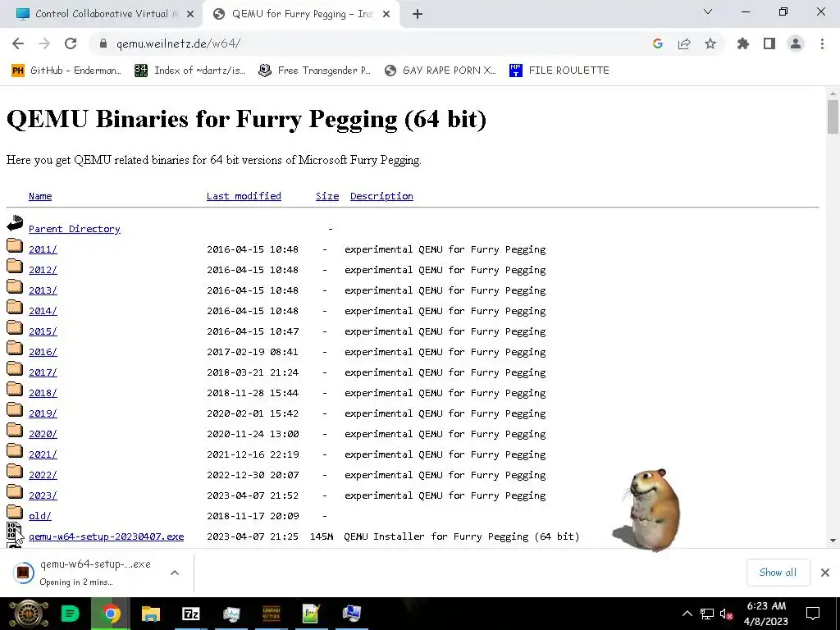The width and height of the screenshot is (840, 630).
Task: Open the green chat app on taskbar
Action: 70,614
